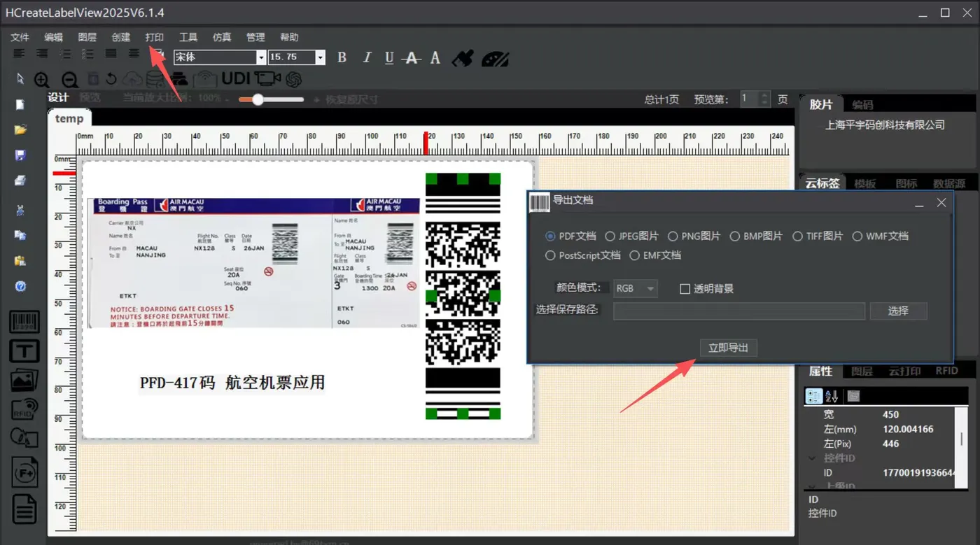This screenshot has height=545, width=980.
Task: Switch to the 编码 tab
Action: click(862, 105)
